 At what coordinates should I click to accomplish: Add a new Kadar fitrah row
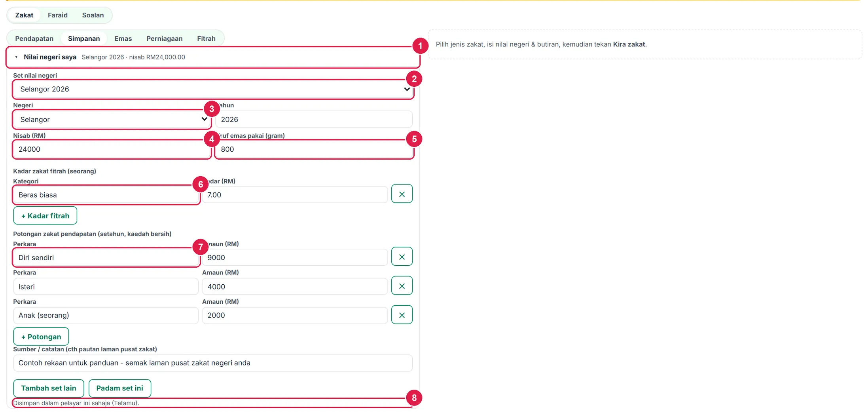[45, 215]
